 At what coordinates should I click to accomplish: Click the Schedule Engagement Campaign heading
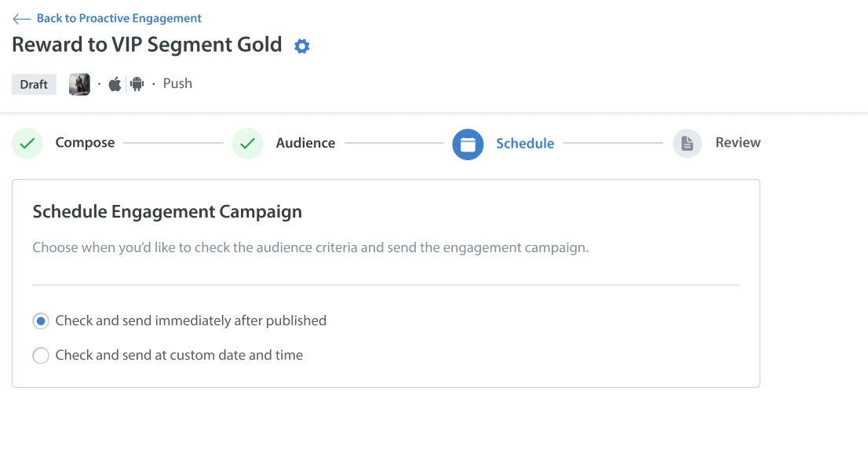coord(167,211)
